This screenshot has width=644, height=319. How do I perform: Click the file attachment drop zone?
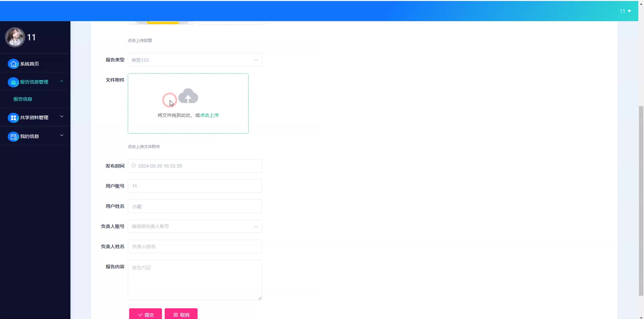click(x=188, y=103)
